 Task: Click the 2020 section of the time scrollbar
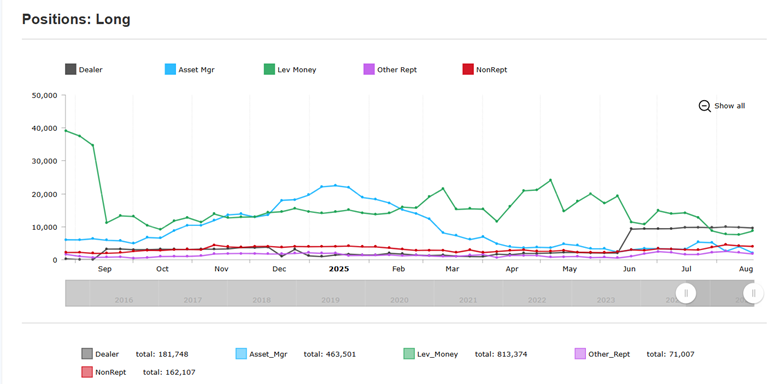pos(399,293)
